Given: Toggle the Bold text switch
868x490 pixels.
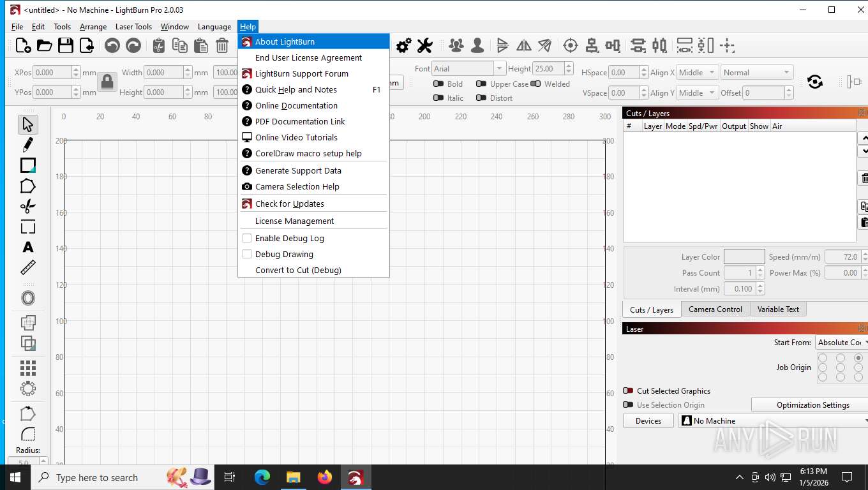Looking at the screenshot, I should coord(438,84).
